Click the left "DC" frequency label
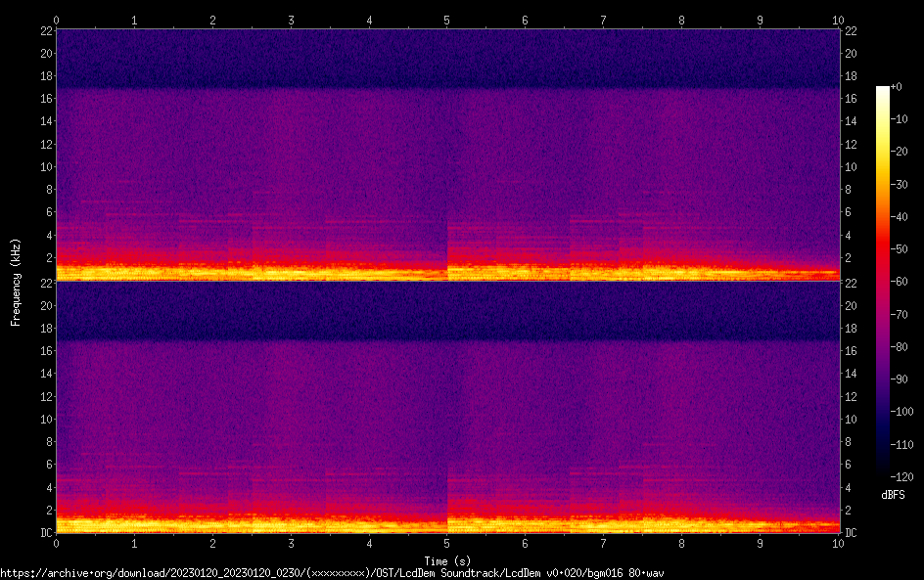This screenshot has height=580, width=924. (x=44, y=533)
